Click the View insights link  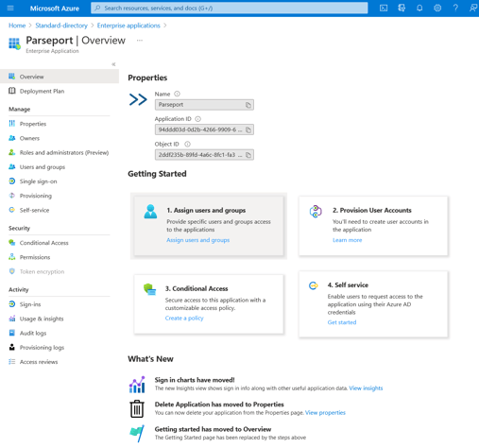tap(366, 388)
